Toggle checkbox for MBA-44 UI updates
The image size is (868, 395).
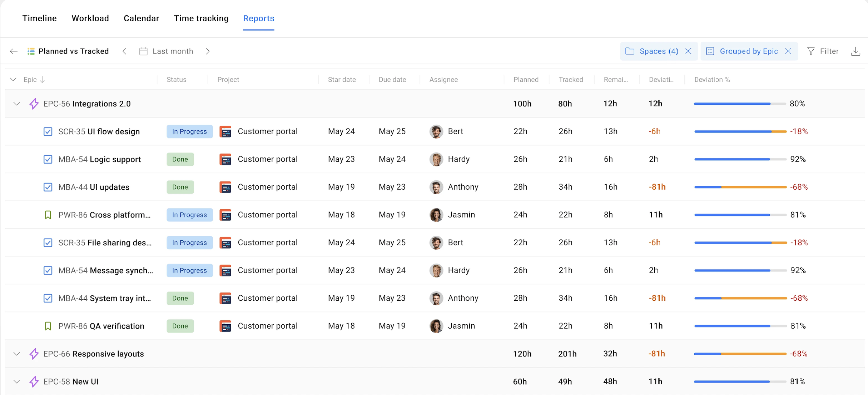pos(48,187)
